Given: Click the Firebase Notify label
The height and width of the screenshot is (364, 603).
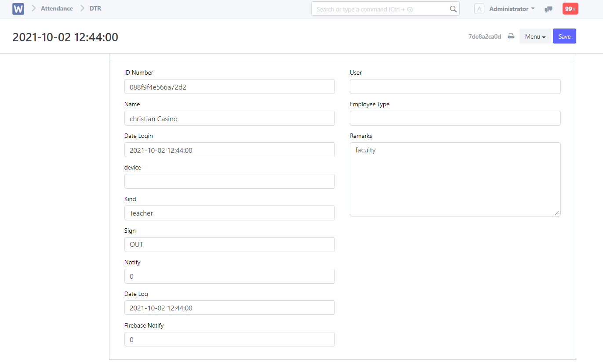Looking at the screenshot, I should pos(144,325).
